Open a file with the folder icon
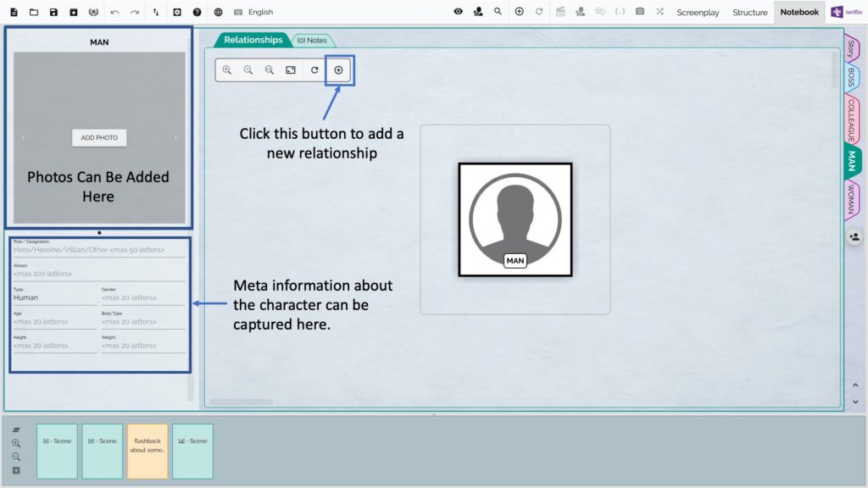The height and width of the screenshot is (488, 868). pyautogui.click(x=34, y=12)
